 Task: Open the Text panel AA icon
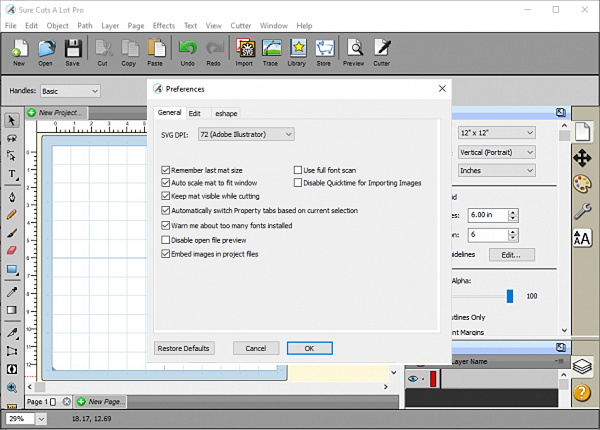point(582,238)
